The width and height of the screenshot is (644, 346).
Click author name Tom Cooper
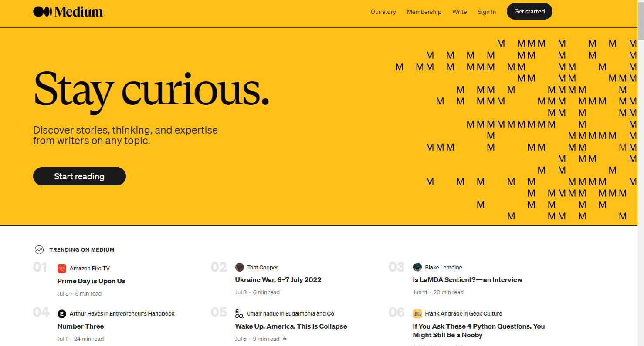pos(263,268)
